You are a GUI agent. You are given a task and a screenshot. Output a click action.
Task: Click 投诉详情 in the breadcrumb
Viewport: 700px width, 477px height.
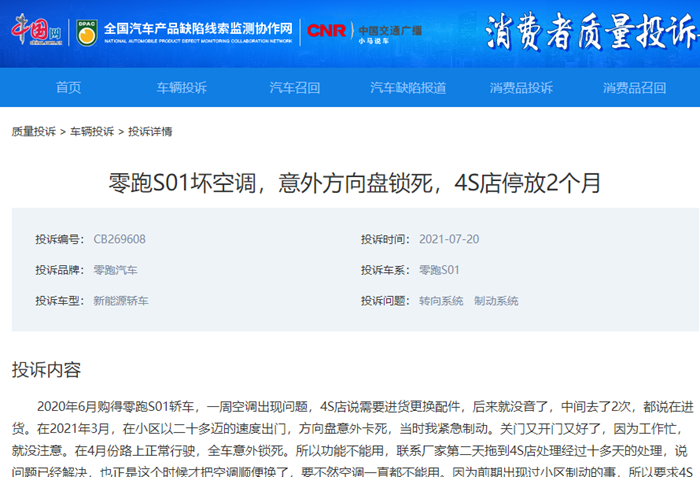(150, 131)
